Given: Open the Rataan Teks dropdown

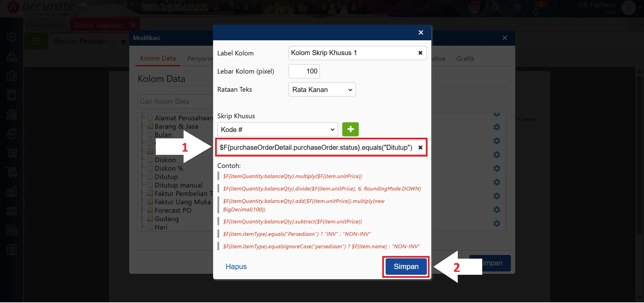Looking at the screenshot, I should (321, 90).
